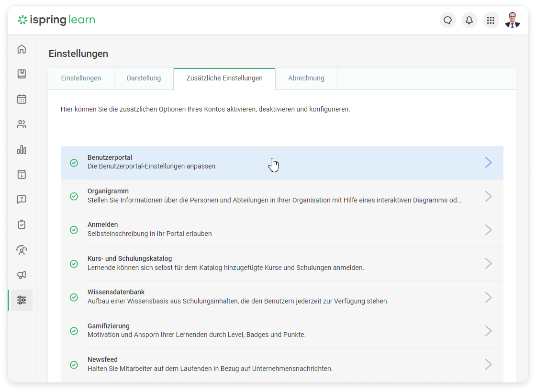Open the Users icon in sidebar

click(22, 124)
